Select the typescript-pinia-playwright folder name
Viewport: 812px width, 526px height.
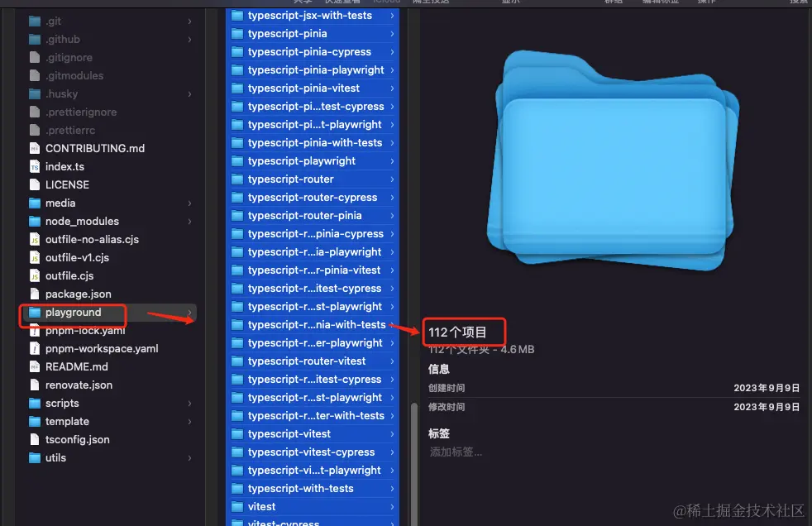(316, 70)
